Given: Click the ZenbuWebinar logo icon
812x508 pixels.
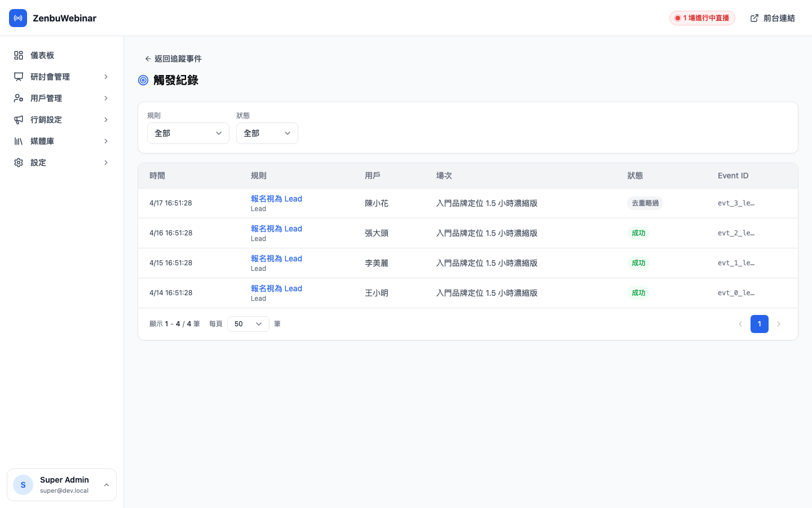Looking at the screenshot, I should 18,18.
